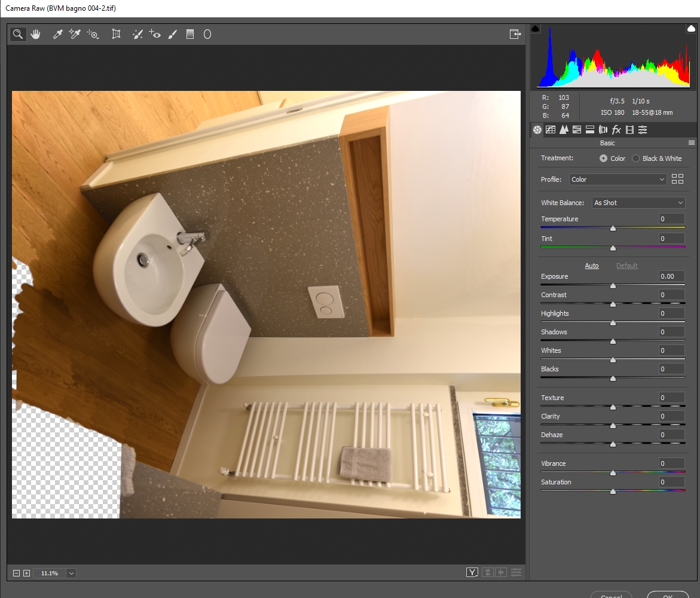The width and height of the screenshot is (700, 598).
Task: Open the profile browser grid icon
Action: pos(677,179)
